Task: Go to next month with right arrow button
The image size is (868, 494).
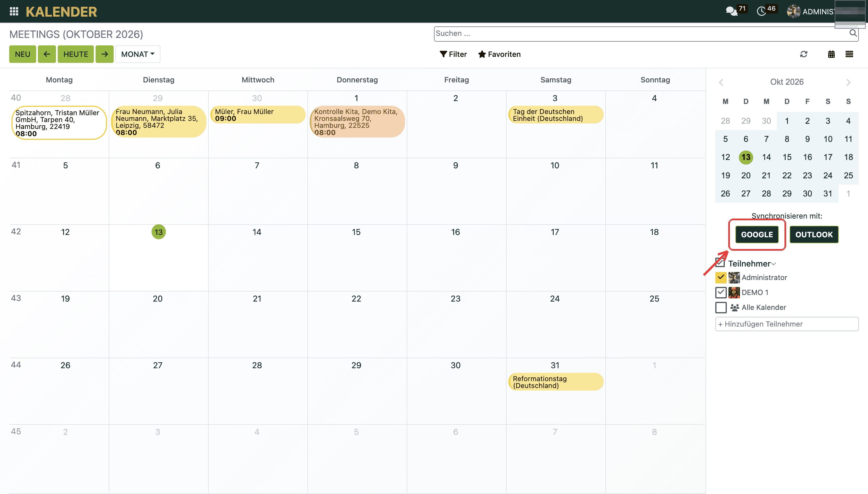Action: [x=104, y=54]
